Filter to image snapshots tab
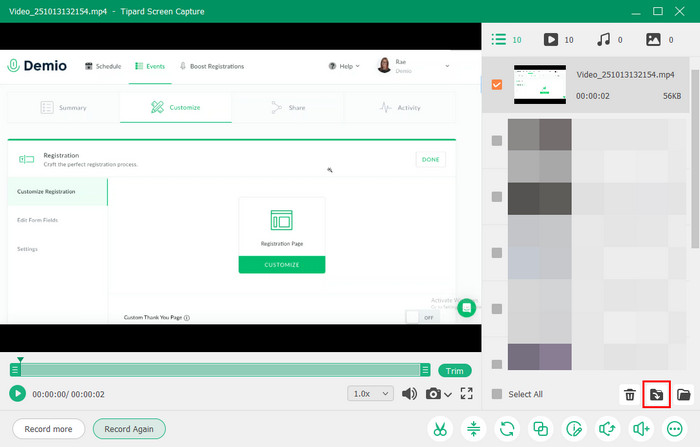This screenshot has height=447, width=700. tap(660, 39)
